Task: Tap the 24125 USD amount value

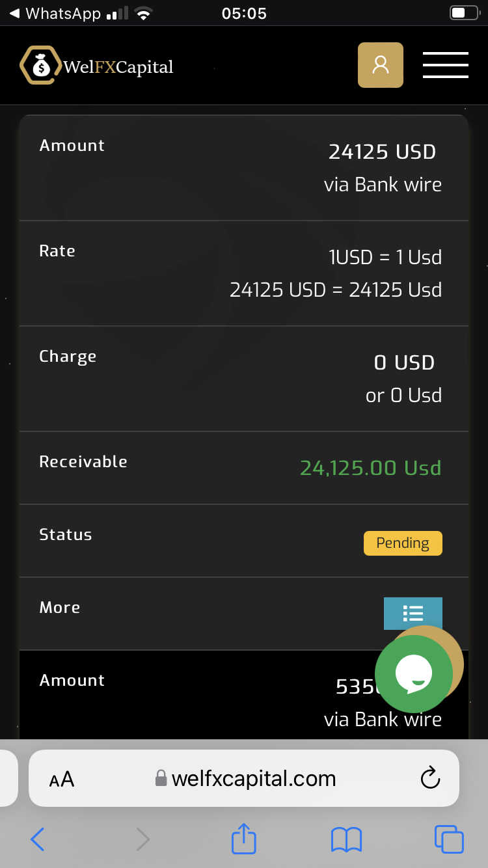Action: pyautogui.click(x=382, y=152)
